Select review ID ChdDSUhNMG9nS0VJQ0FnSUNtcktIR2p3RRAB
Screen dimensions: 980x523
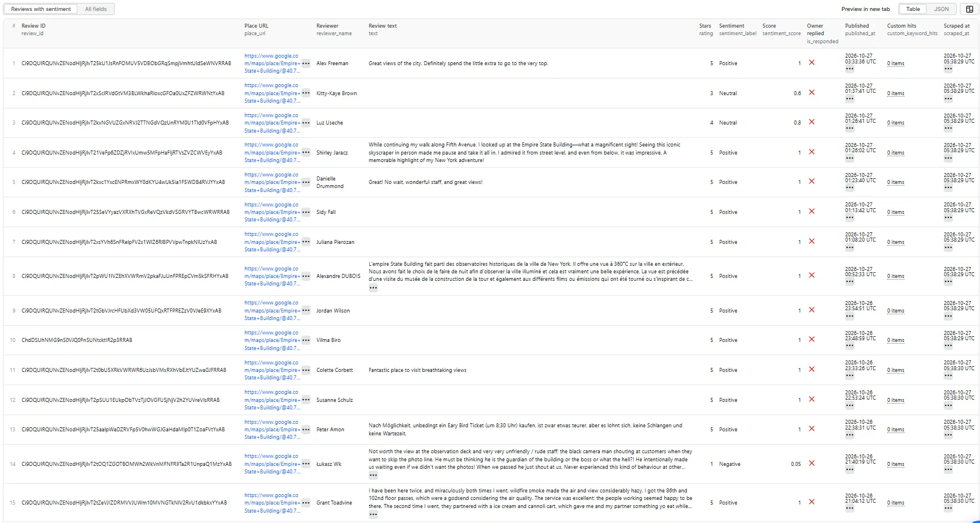pos(77,340)
